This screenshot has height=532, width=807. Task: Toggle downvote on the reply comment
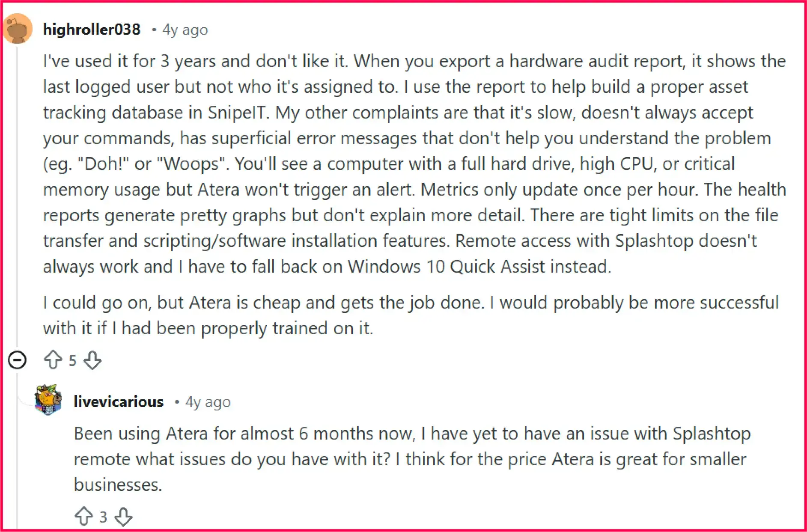pyautogui.click(x=124, y=517)
